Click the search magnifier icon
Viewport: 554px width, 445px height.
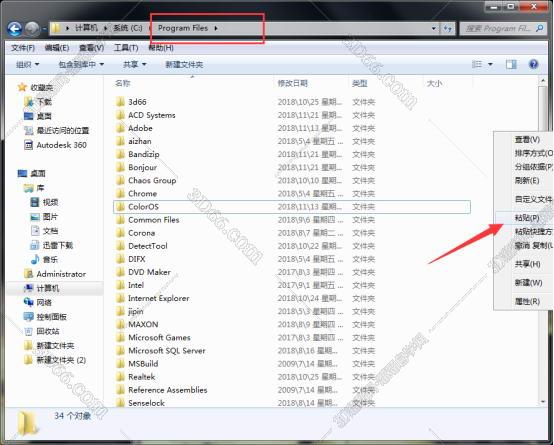click(x=539, y=28)
